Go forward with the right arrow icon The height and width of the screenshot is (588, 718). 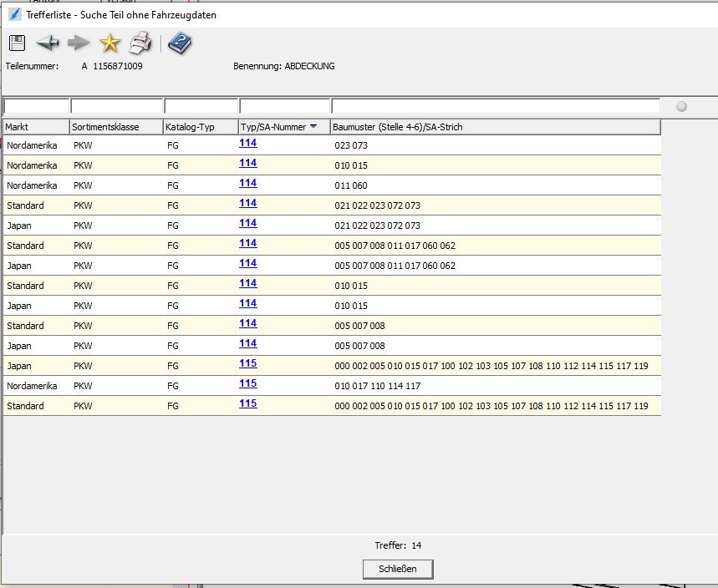click(79, 43)
